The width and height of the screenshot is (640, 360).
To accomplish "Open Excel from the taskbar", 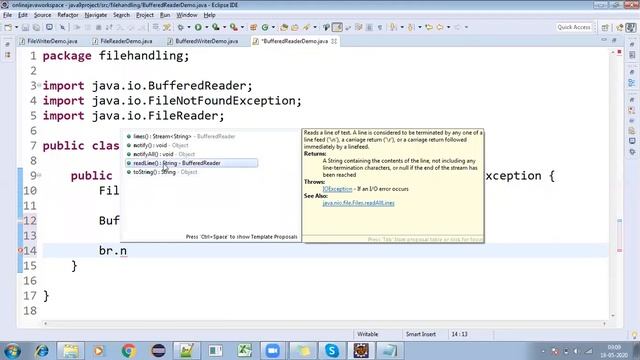I will click(x=244, y=351).
